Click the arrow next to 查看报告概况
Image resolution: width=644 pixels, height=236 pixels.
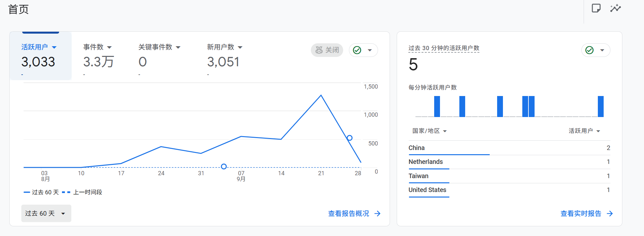(377, 214)
